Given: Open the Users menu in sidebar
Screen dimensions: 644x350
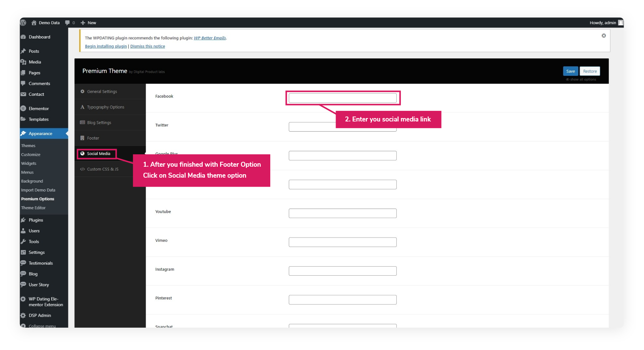Looking at the screenshot, I should (x=34, y=231).
